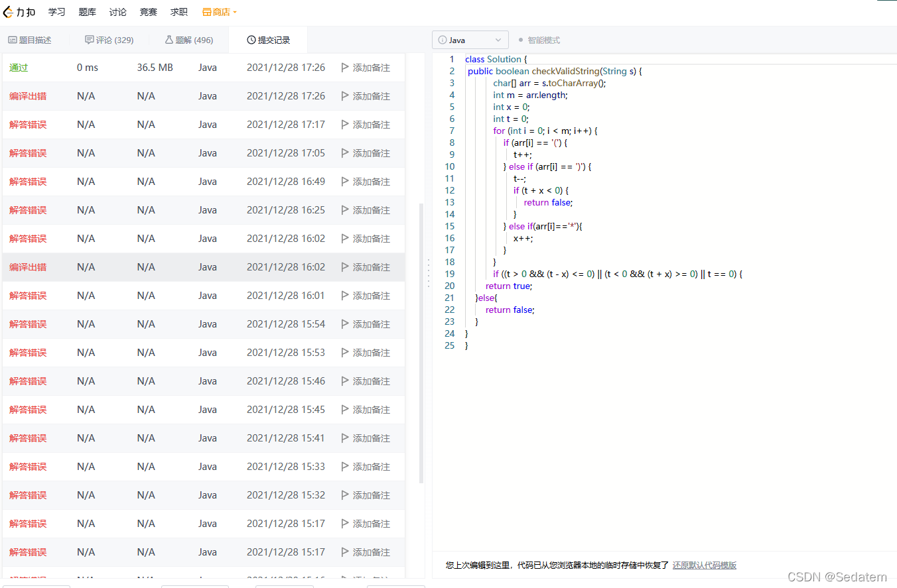Add note to 0 ms passed submission
The height and width of the screenshot is (588, 897).
tap(366, 68)
